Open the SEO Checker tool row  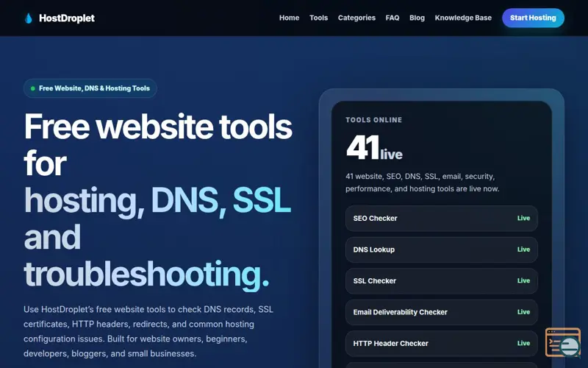coord(442,218)
